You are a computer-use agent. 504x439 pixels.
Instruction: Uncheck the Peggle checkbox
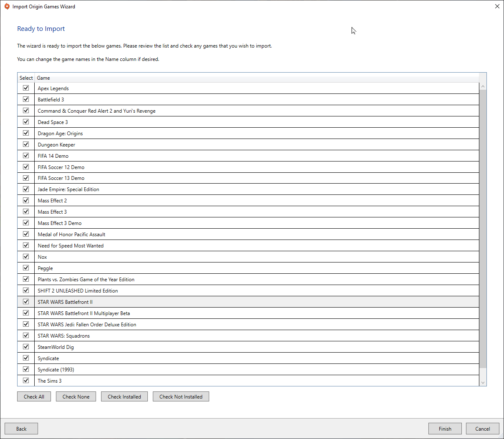[26, 268]
